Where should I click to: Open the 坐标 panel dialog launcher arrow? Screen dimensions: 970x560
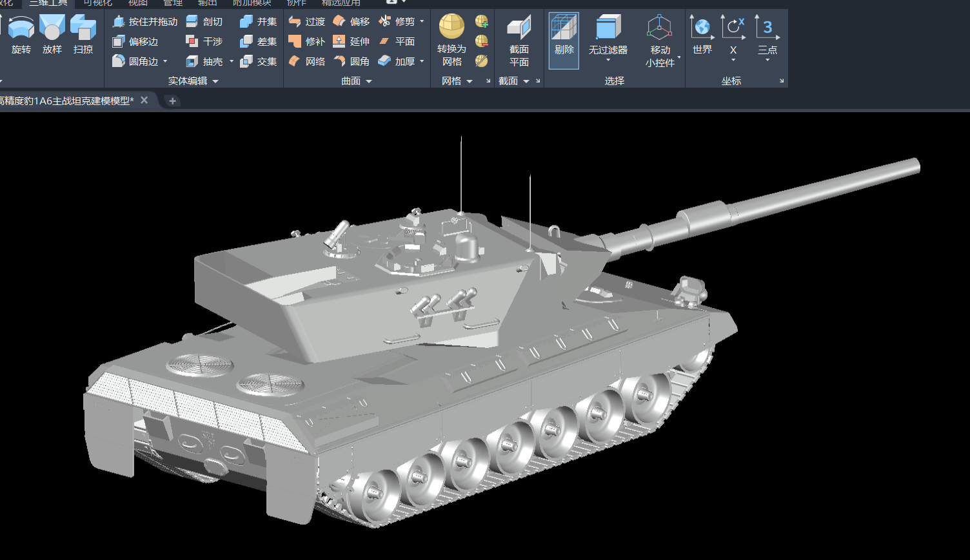pos(782,81)
